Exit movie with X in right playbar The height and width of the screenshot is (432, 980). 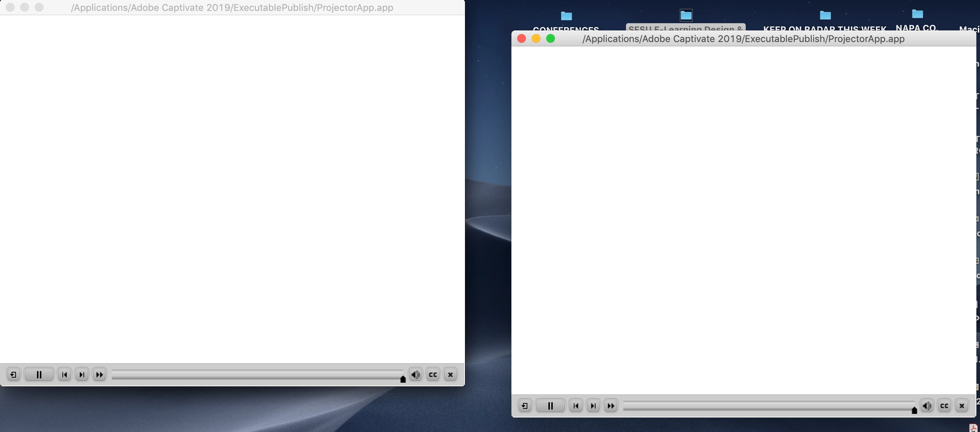tap(962, 406)
